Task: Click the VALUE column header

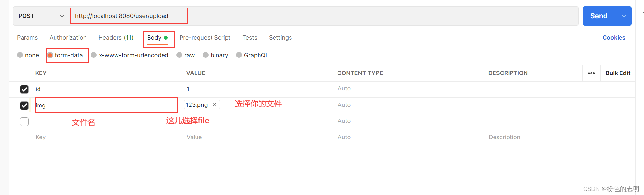Action: (196, 73)
